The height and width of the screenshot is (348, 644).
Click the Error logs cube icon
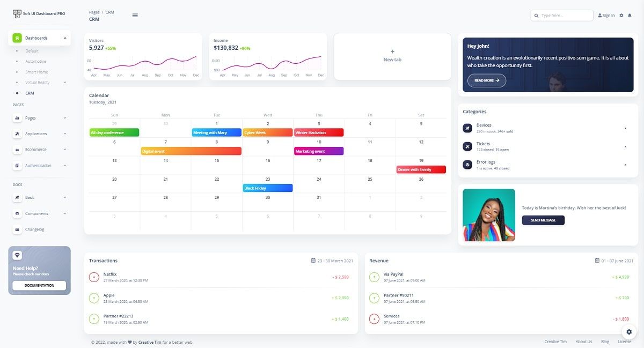point(466,165)
